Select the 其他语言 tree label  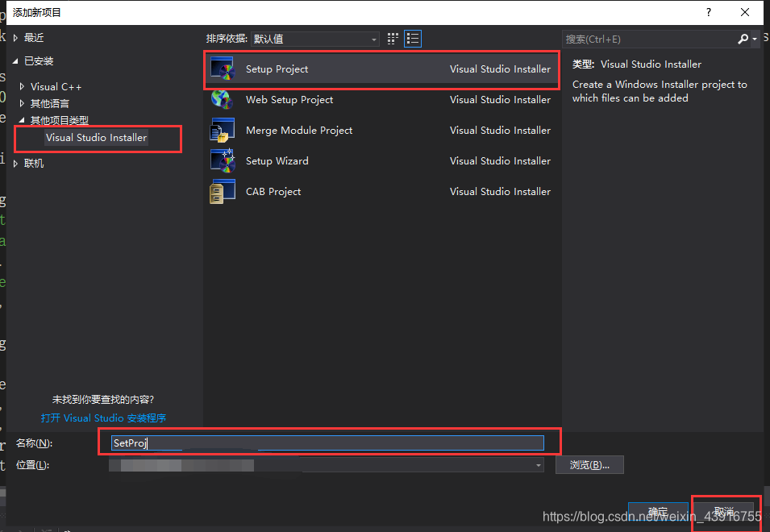pos(50,103)
